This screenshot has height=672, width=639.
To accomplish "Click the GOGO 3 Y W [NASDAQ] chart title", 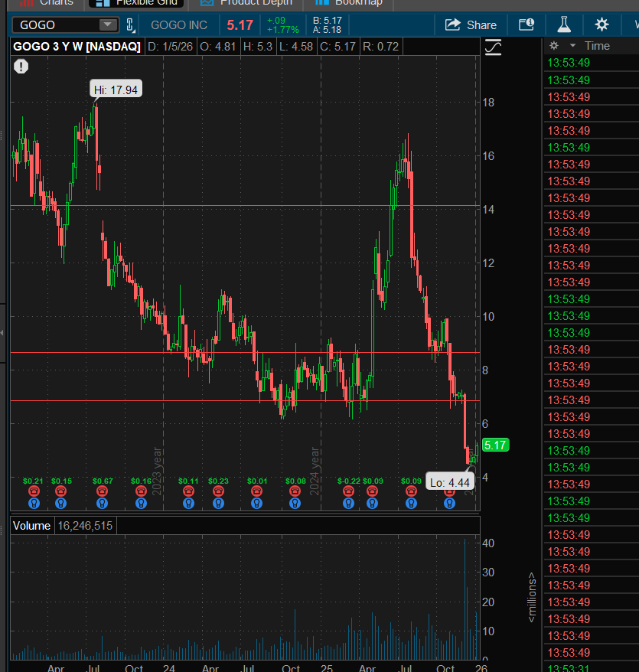I will pyautogui.click(x=77, y=46).
